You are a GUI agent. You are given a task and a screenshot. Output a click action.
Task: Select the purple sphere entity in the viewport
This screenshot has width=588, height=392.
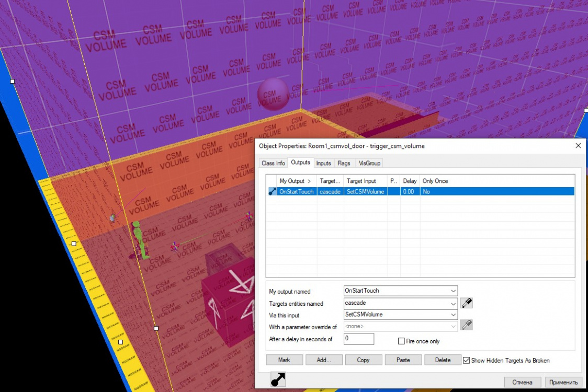(x=273, y=94)
